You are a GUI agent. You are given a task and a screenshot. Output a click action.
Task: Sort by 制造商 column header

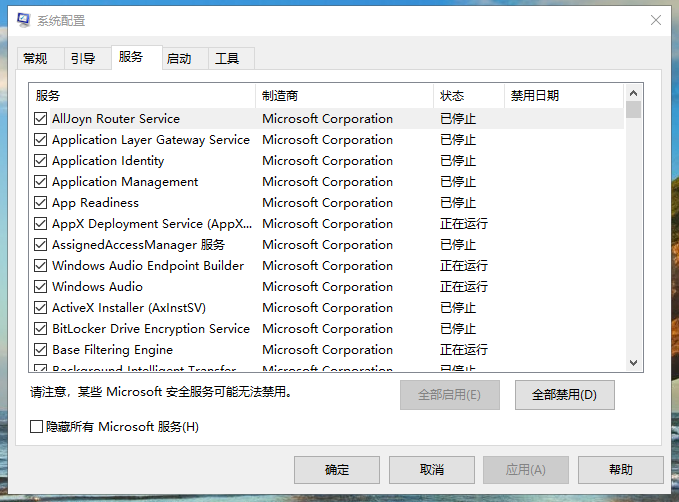coord(345,96)
